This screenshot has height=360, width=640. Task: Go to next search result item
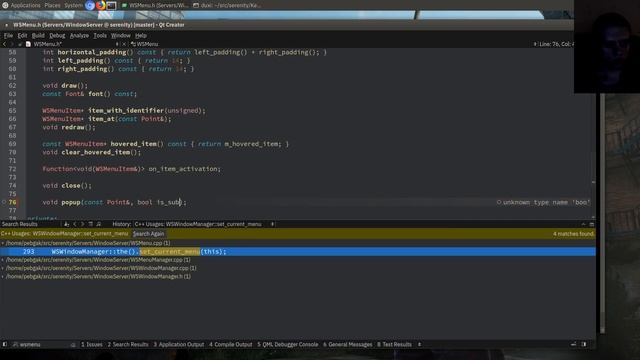pyautogui.click(x=82, y=224)
